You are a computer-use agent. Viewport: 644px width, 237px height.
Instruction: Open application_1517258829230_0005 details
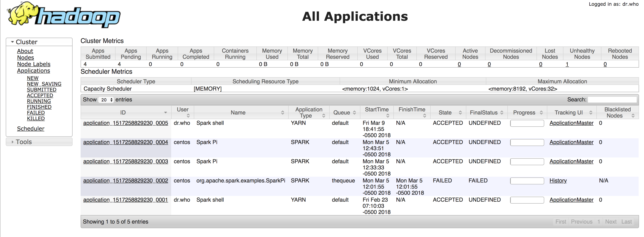[125, 123]
